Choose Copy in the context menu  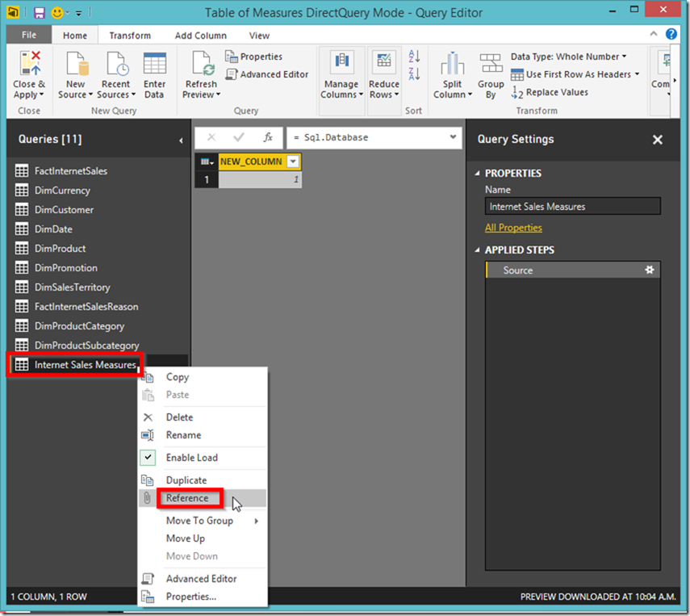click(203, 377)
